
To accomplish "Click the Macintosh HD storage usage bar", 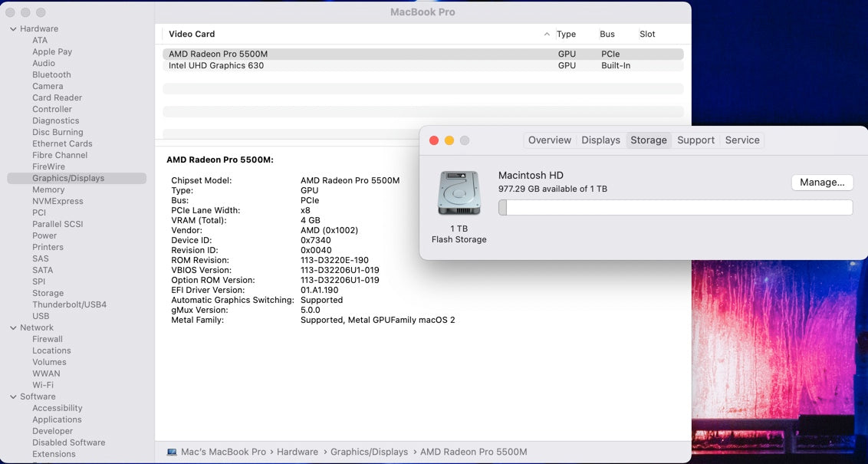I will pyautogui.click(x=676, y=207).
